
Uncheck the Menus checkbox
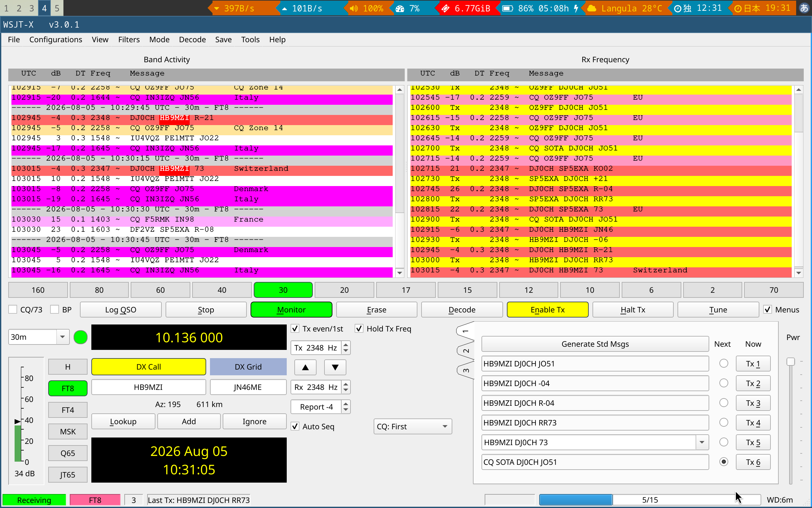(x=768, y=310)
